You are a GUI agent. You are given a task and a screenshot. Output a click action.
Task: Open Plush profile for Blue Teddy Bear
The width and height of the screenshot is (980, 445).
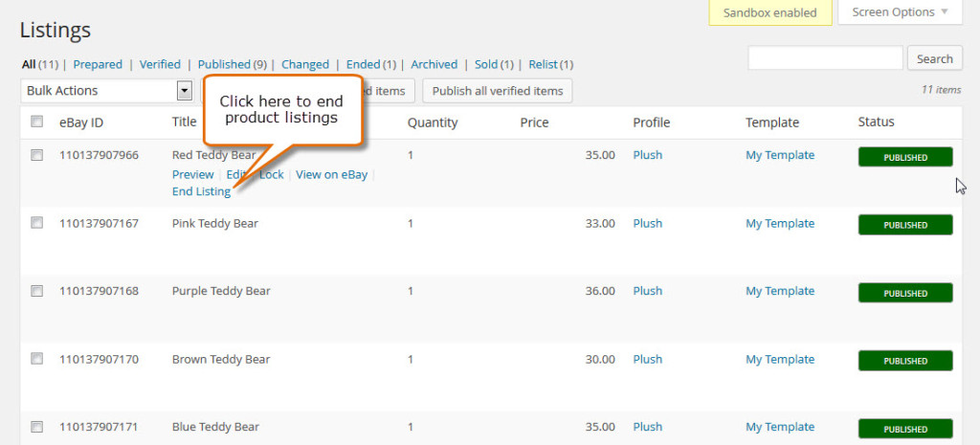648,426
